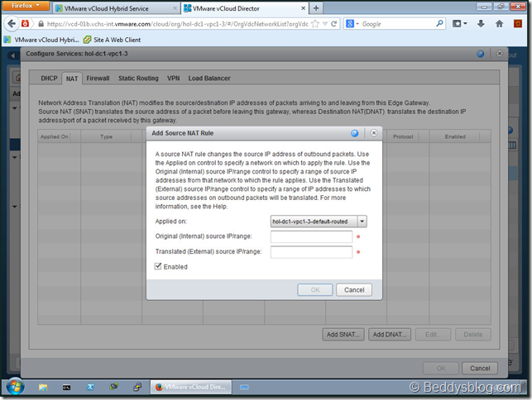Screen dimensions: 532x400
Task: Click the site lock icon in address bar
Action: (x=41, y=24)
